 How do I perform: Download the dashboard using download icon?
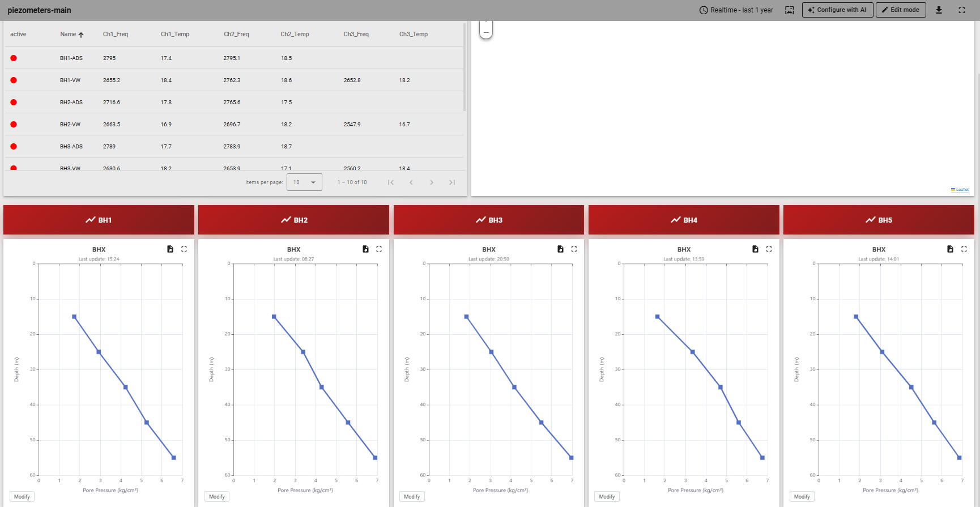pyautogui.click(x=939, y=10)
